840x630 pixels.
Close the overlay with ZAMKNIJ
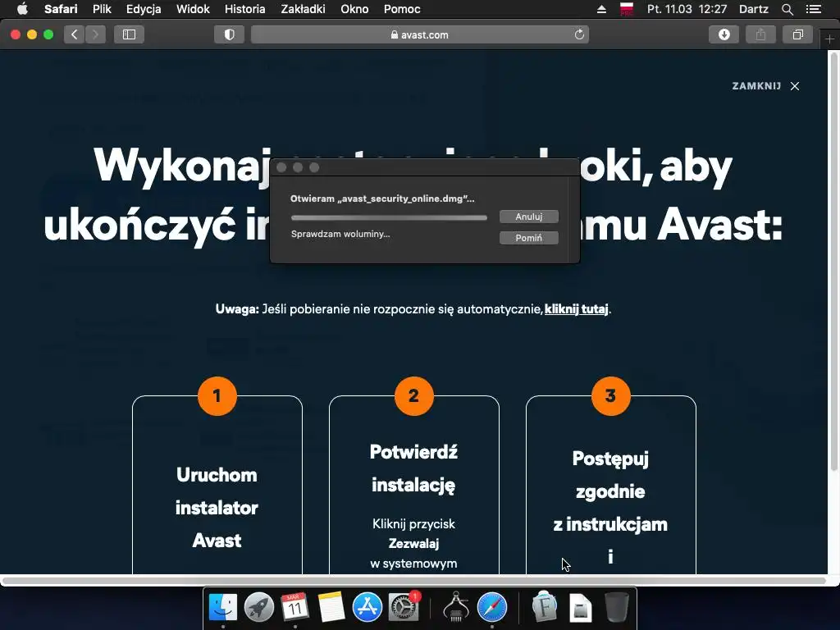coord(765,85)
